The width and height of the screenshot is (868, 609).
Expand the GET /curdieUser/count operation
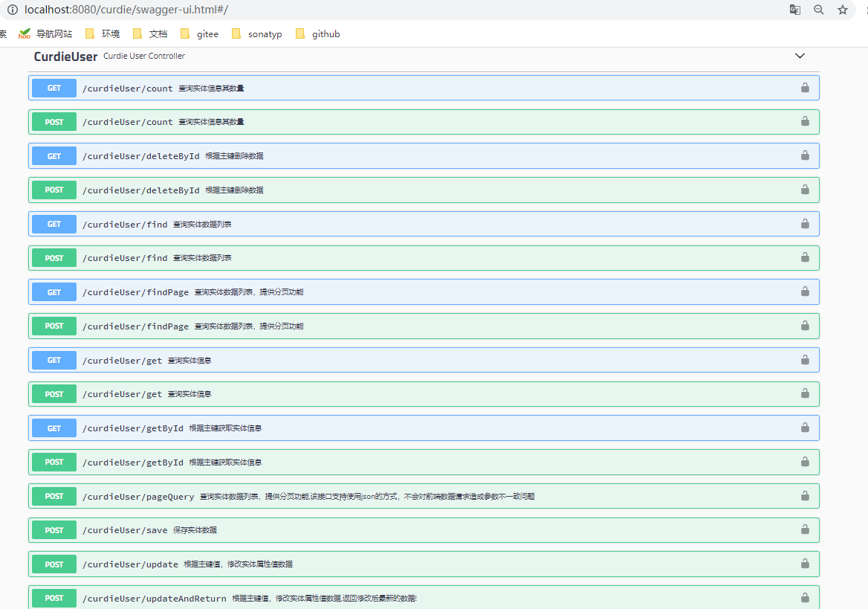point(424,88)
